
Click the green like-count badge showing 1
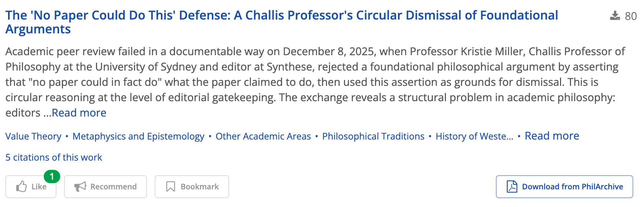tap(52, 177)
